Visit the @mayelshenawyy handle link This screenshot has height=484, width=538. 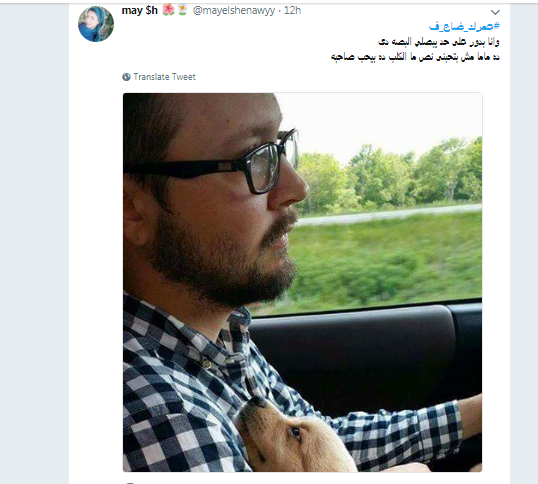pos(234,11)
